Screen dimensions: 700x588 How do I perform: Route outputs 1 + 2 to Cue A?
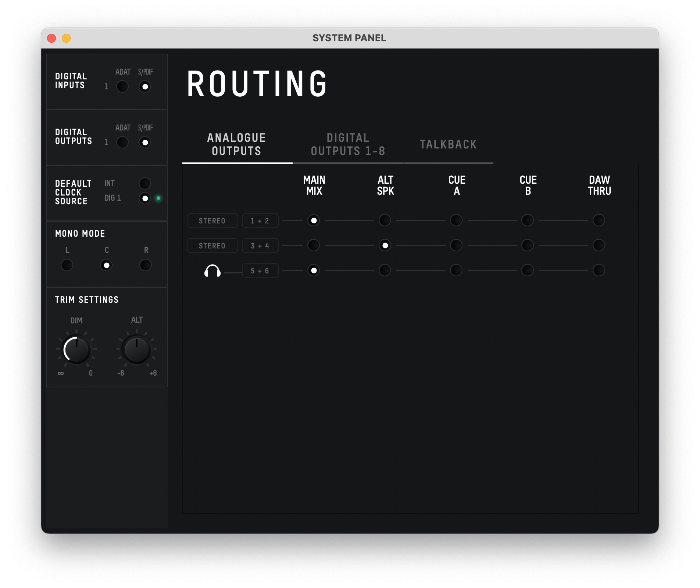click(456, 220)
